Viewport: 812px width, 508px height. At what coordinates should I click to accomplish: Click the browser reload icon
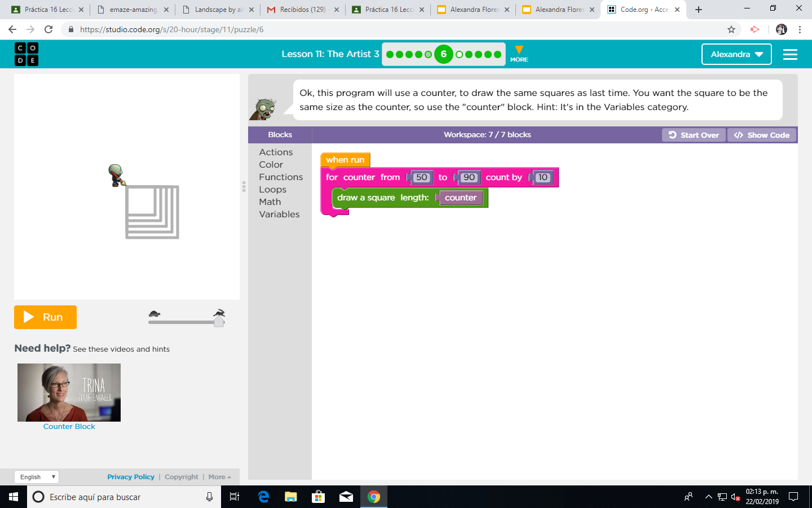click(48, 29)
